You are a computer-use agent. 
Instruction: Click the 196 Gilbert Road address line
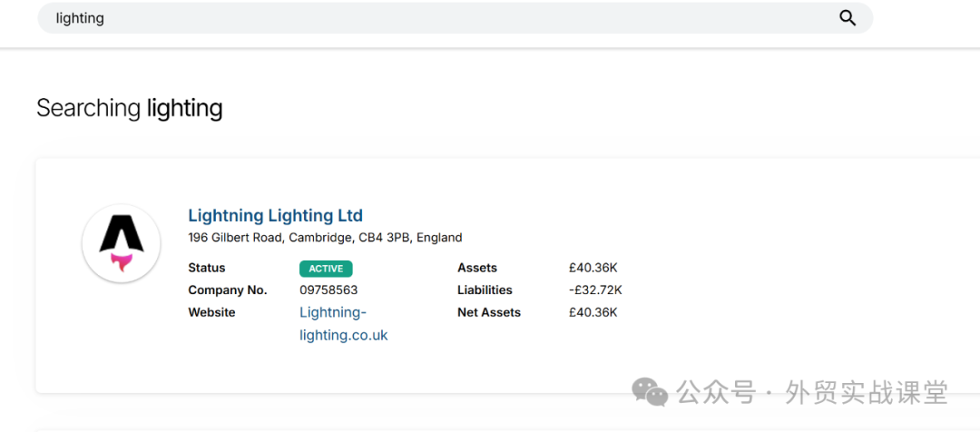(325, 238)
